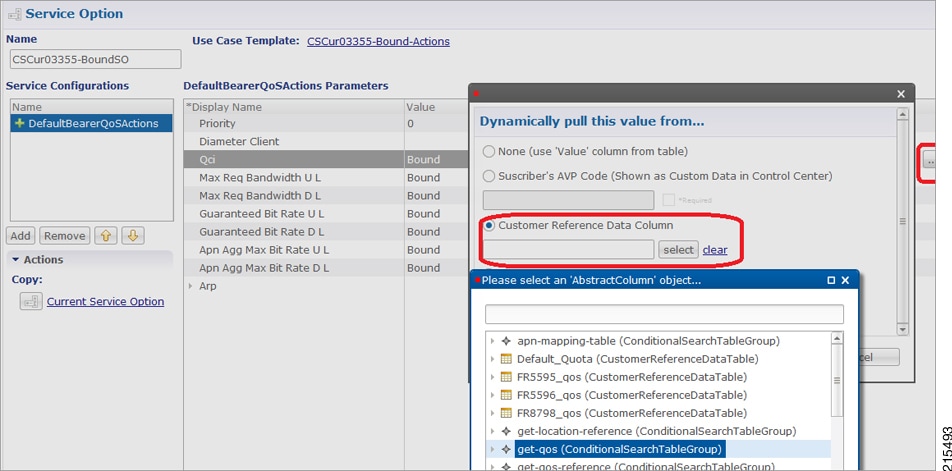Select FR5596_qos (CustomerReferenceDataTable) item

pyautogui.click(x=631, y=395)
